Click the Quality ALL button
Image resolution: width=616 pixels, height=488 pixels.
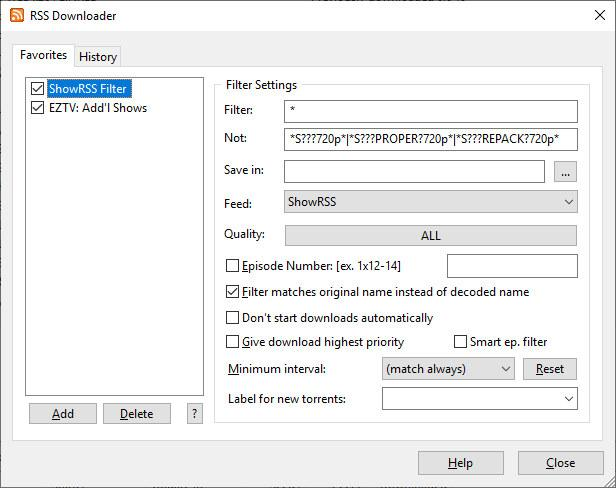431,235
